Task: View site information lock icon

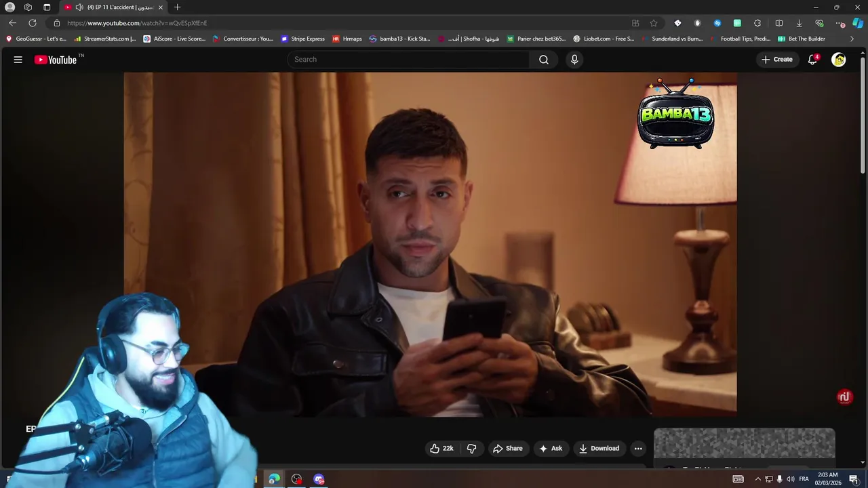Action: point(57,23)
